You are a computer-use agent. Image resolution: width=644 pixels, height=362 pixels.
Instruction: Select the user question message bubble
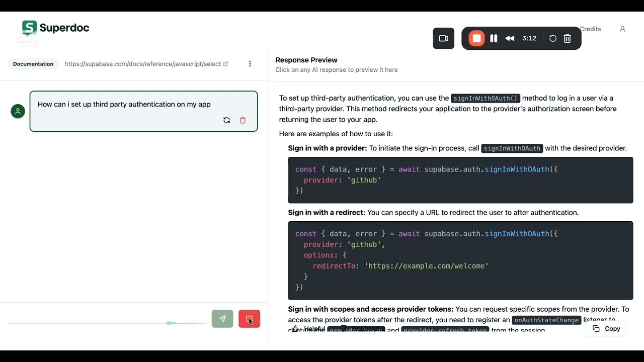(x=144, y=111)
